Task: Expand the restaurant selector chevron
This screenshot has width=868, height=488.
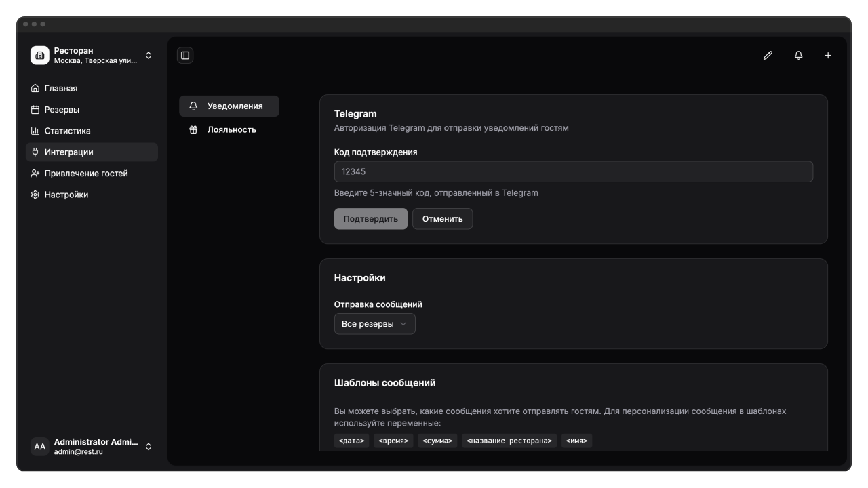Action: point(149,56)
